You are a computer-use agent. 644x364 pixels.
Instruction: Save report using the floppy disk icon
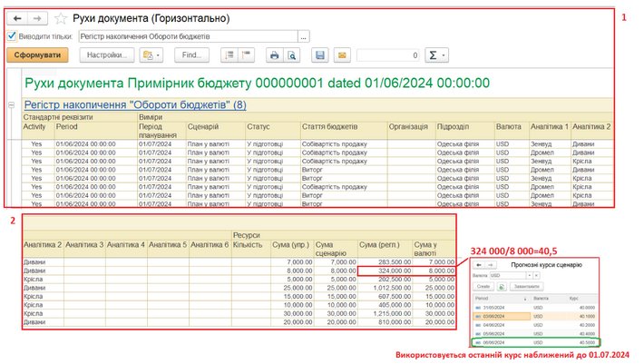coord(319,55)
